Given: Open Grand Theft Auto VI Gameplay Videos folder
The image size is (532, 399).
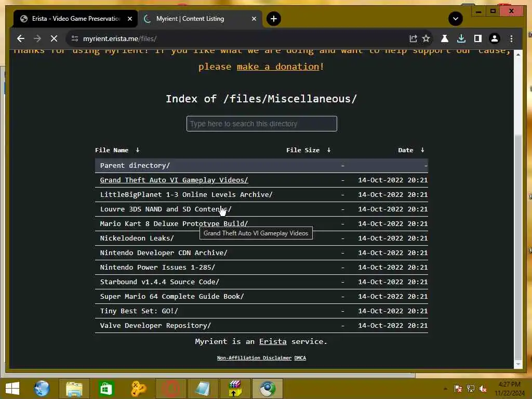Looking at the screenshot, I should click(x=174, y=180).
